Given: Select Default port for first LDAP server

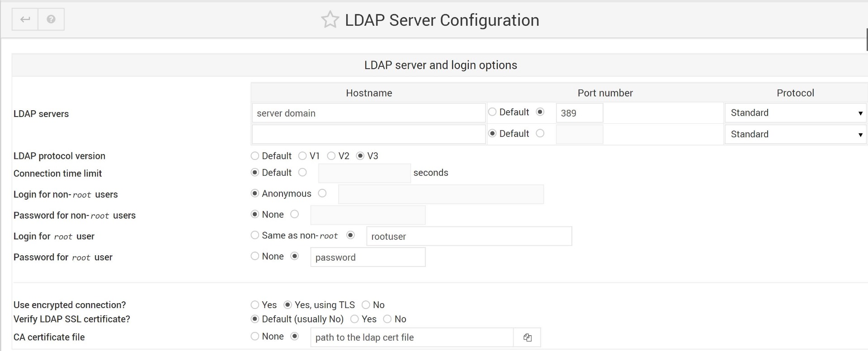Looking at the screenshot, I should click(x=492, y=112).
